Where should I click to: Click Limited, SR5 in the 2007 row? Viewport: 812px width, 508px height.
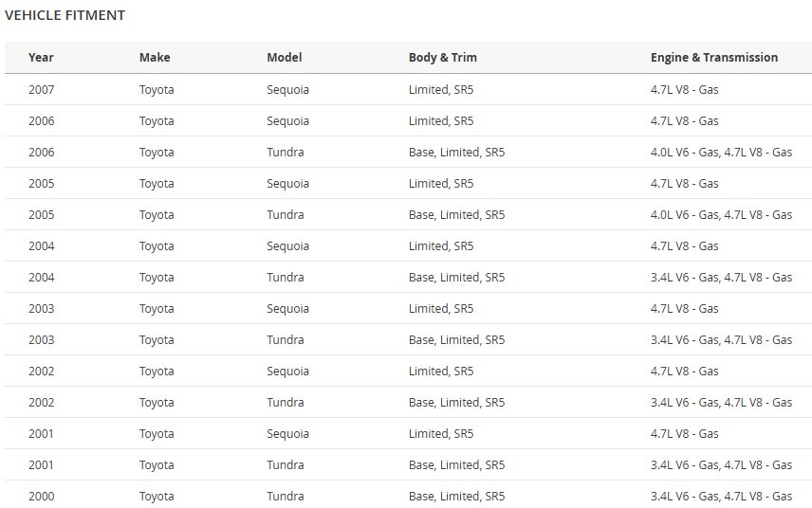coord(441,89)
